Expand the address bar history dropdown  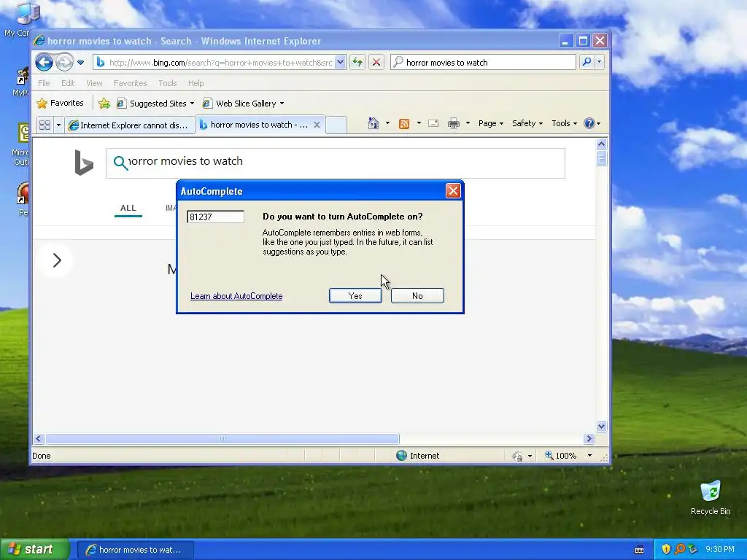pyautogui.click(x=340, y=63)
